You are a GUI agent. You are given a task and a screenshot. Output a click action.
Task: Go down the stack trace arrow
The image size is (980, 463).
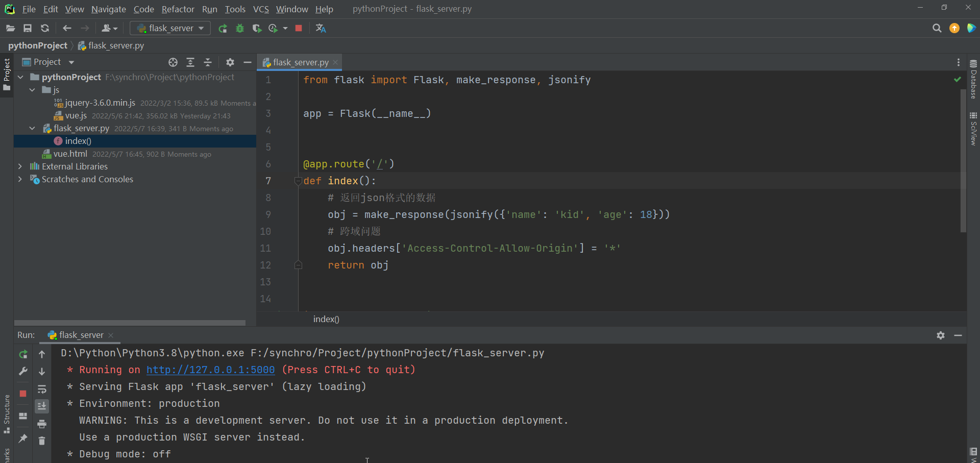[42, 372]
